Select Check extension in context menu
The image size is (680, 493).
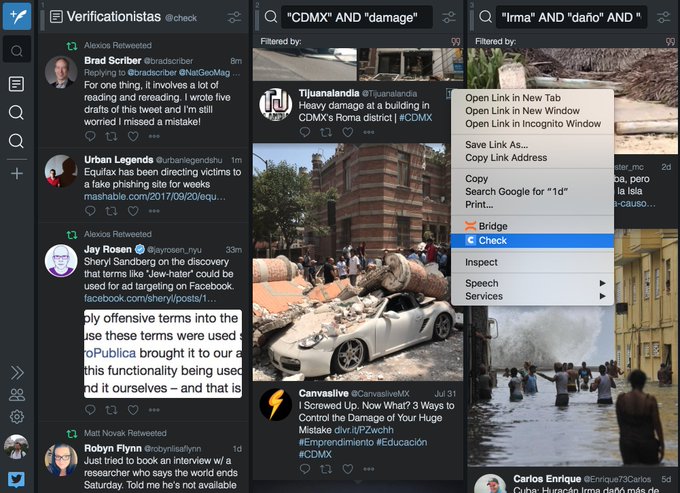[532, 240]
